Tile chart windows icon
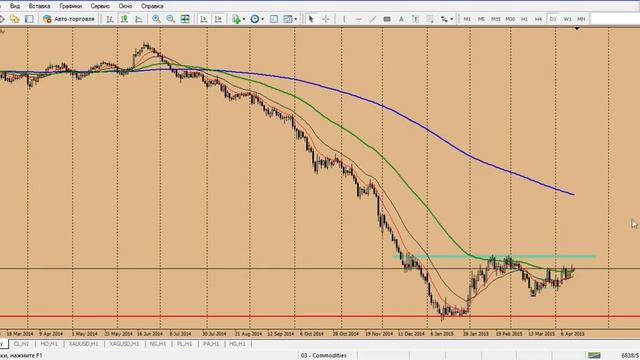The image size is (640, 360). (x=185, y=19)
